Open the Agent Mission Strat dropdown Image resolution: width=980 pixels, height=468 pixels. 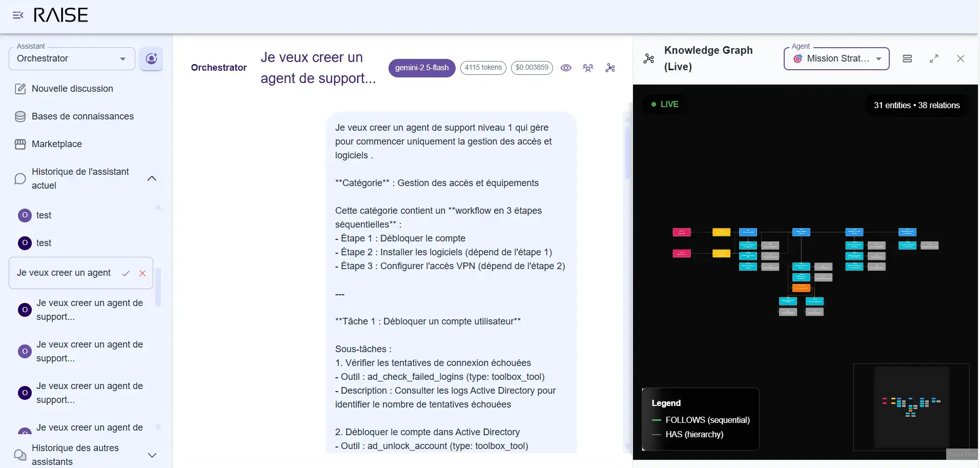836,59
